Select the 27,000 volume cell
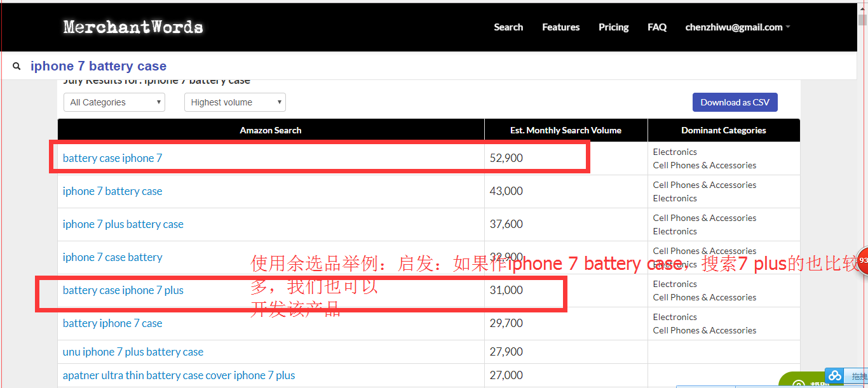The height and width of the screenshot is (388, 868). coord(566,375)
